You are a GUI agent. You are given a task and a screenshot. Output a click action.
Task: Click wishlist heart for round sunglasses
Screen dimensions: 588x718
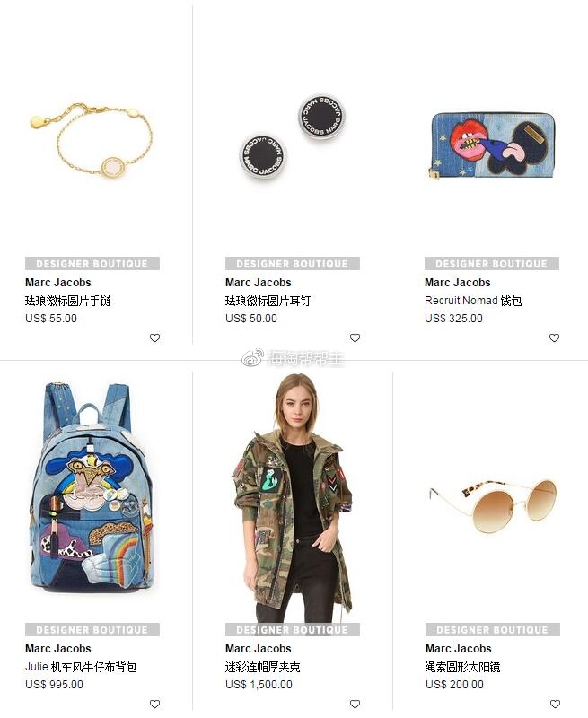tap(555, 704)
